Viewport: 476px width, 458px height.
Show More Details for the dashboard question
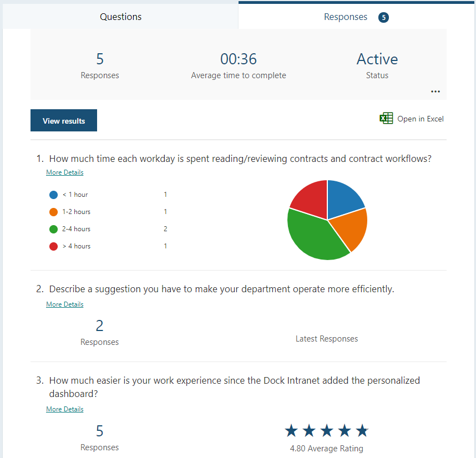pyautogui.click(x=64, y=409)
